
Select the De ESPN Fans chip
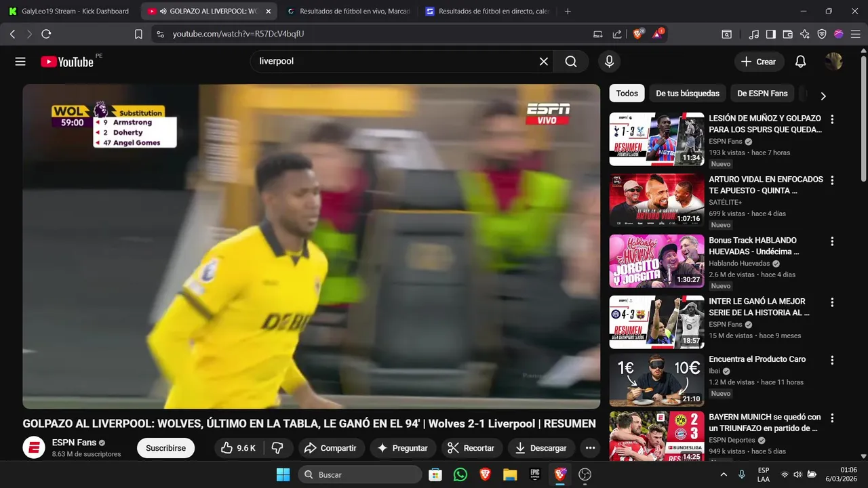(762, 94)
